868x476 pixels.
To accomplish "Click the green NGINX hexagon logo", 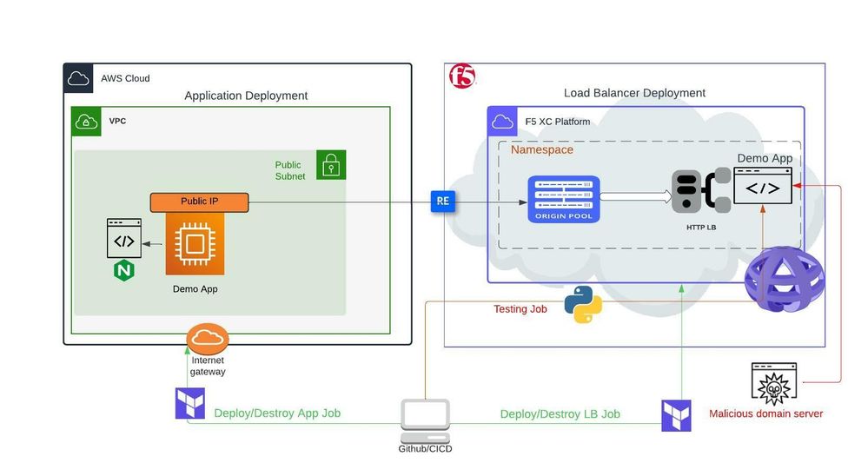I will click(124, 271).
